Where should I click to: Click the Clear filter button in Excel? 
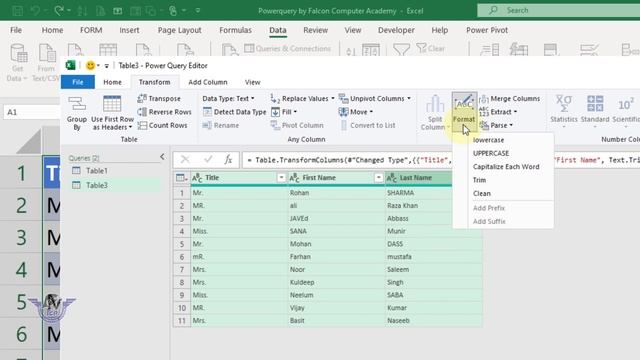tap(431, 49)
